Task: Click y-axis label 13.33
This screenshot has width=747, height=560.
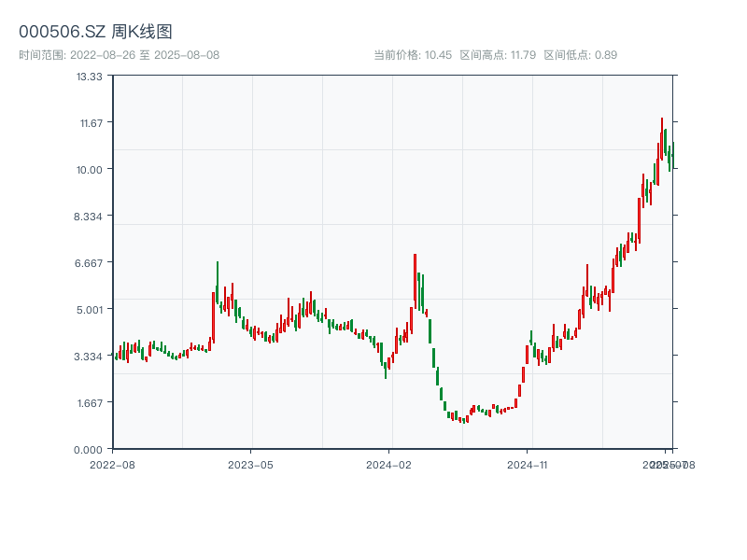Action: (90, 77)
